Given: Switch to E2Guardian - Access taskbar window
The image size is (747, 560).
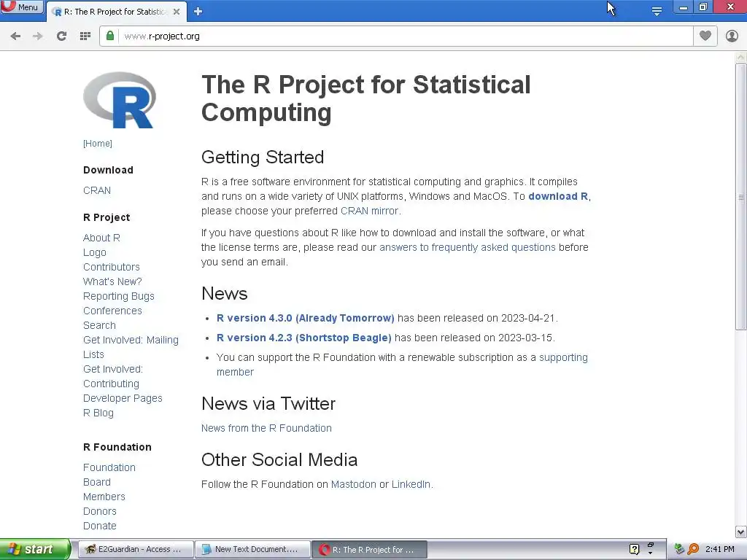Looking at the screenshot, I should click(135, 550).
